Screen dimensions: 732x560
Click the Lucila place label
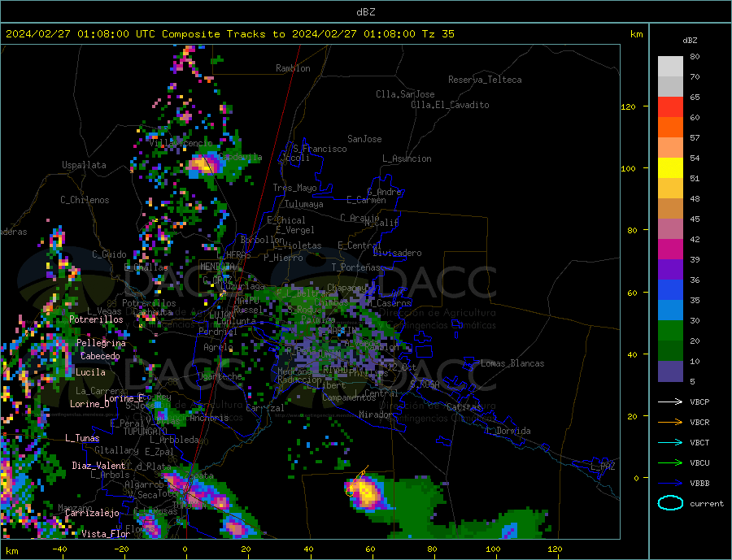click(90, 372)
